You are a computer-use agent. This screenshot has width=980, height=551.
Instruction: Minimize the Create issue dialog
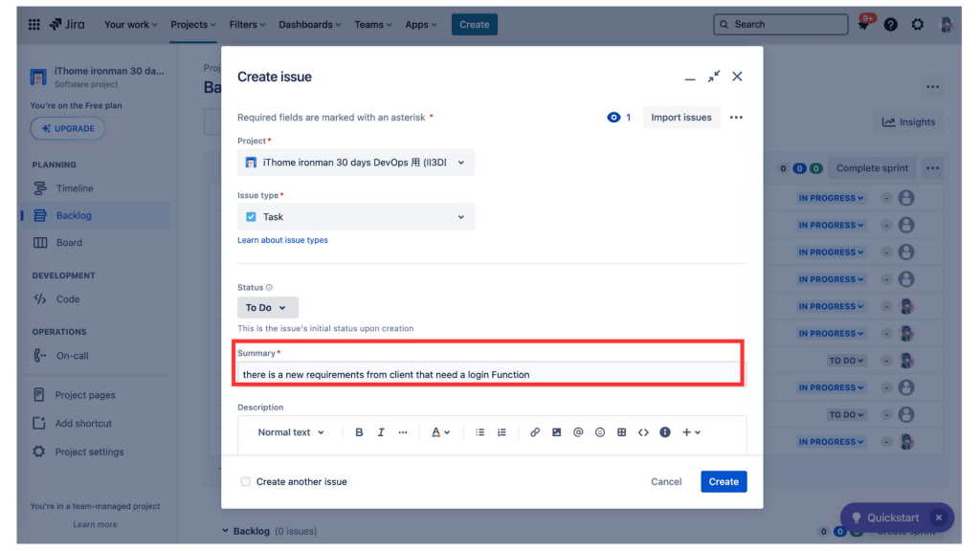pyautogui.click(x=690, y=77)
